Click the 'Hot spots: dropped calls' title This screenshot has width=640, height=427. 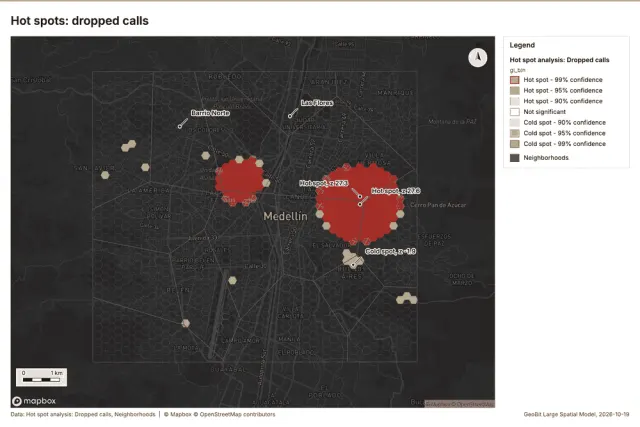coord(80,21)
